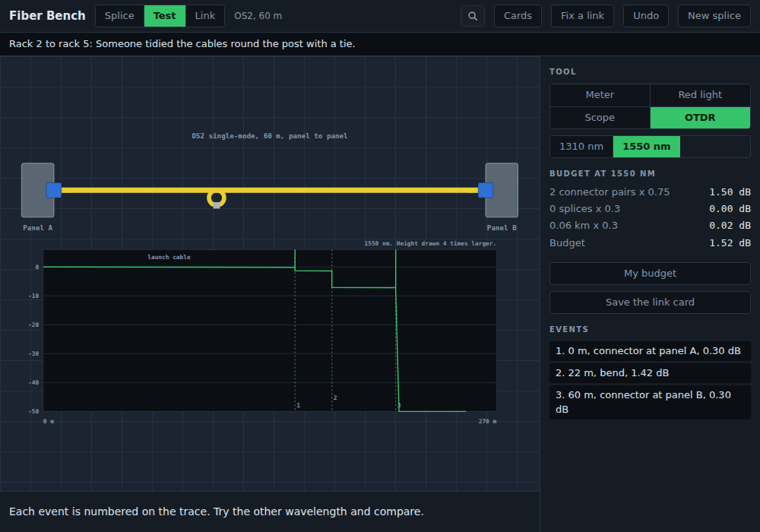Screen dimensions: 760x532
Task: Start a New splice
Action: (714, 16)
